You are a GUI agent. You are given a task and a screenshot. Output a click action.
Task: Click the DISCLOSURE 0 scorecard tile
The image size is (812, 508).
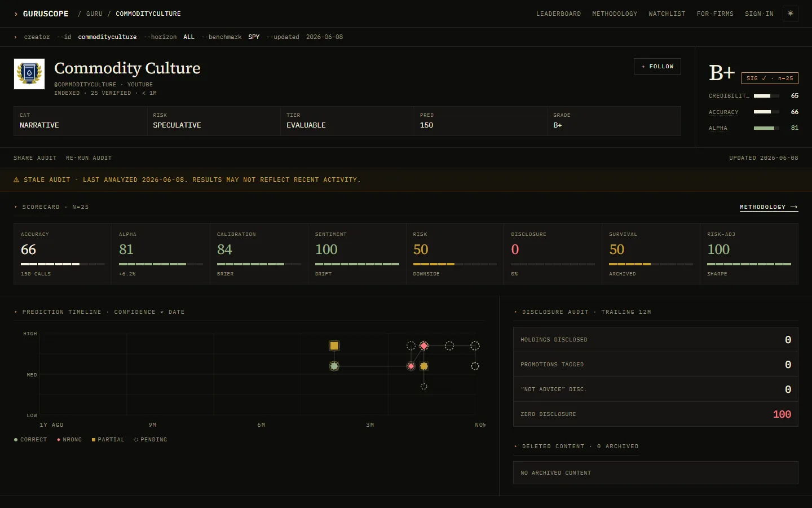click(553, 253)
